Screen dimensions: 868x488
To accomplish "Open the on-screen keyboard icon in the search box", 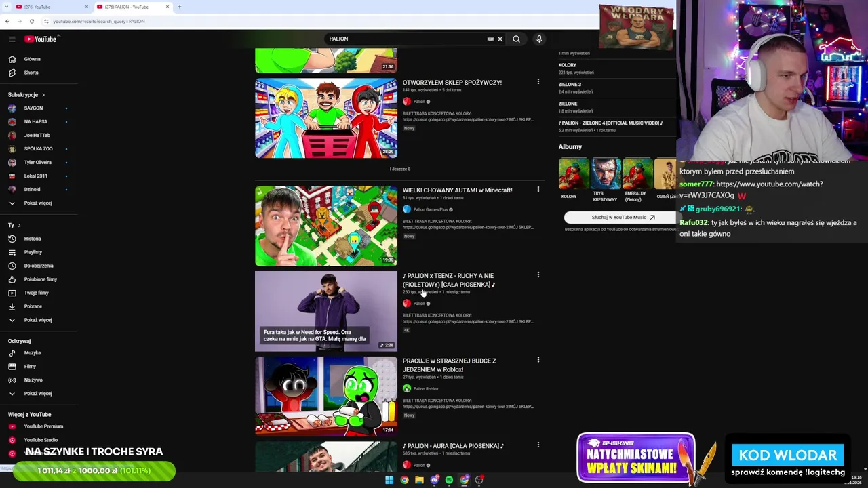I will [x=490, y=39].
